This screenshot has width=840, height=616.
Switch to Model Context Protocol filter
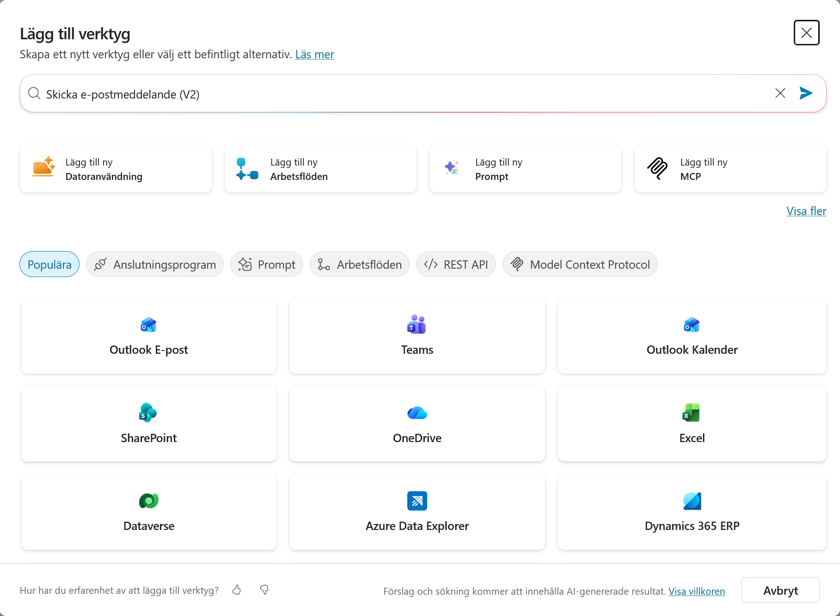(x=580, y=264)
